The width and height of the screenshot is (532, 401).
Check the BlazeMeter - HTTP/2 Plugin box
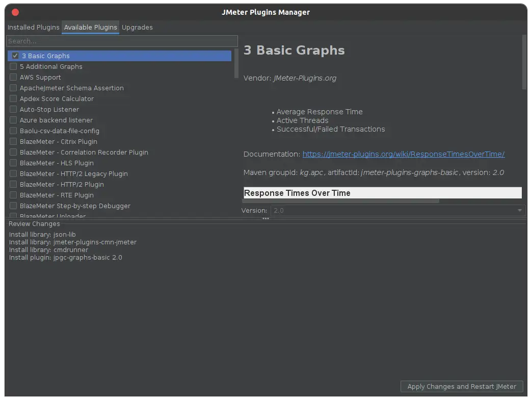click(x=13, y=184)
